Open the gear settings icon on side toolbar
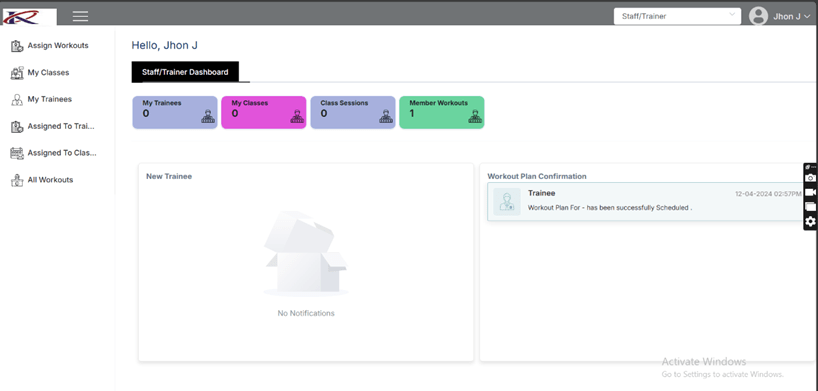 click(x=810, y=222)
